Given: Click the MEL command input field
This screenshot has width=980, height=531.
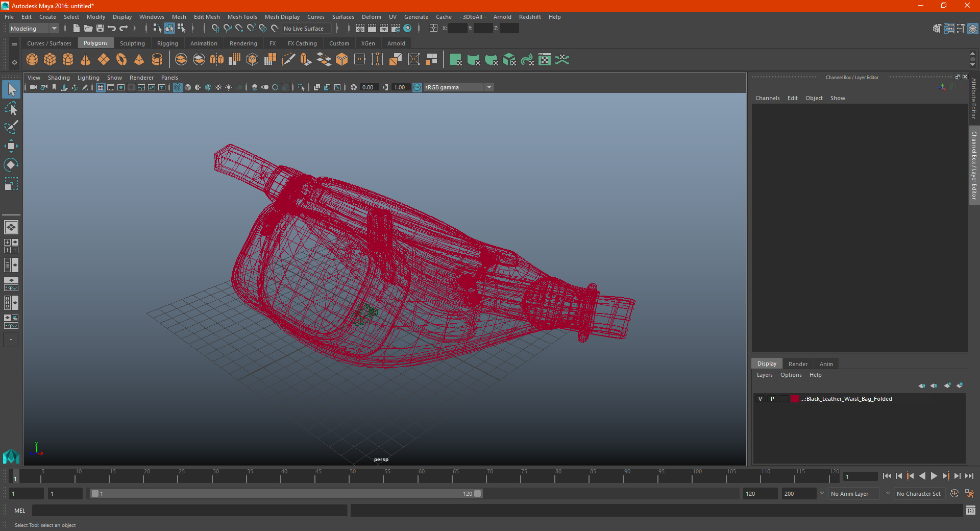Looking at the screenshot, I should click(190, 510).
